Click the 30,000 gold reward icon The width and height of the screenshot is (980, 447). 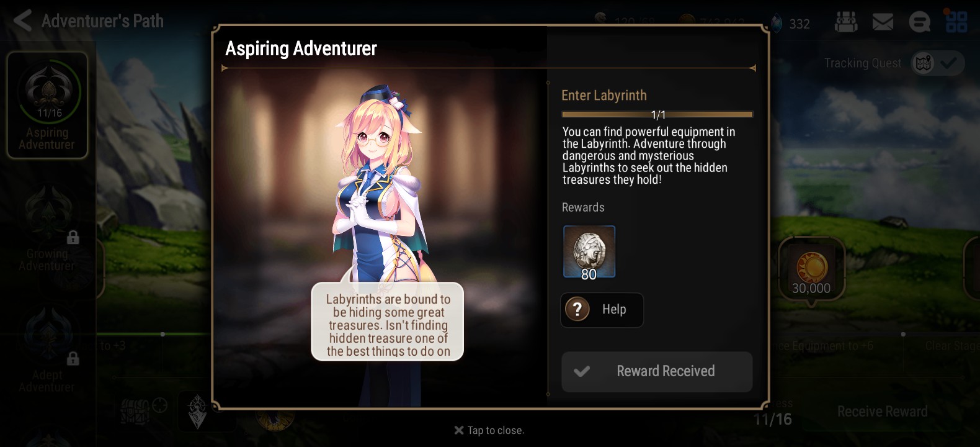click(811, 271)
